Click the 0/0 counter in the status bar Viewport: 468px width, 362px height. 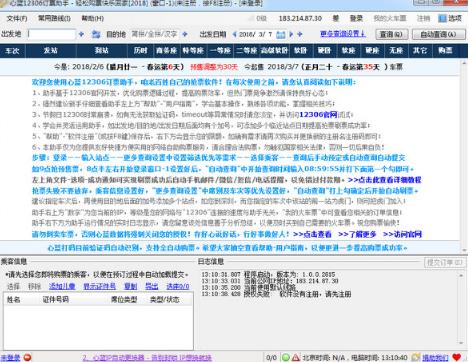click(271, 358)
